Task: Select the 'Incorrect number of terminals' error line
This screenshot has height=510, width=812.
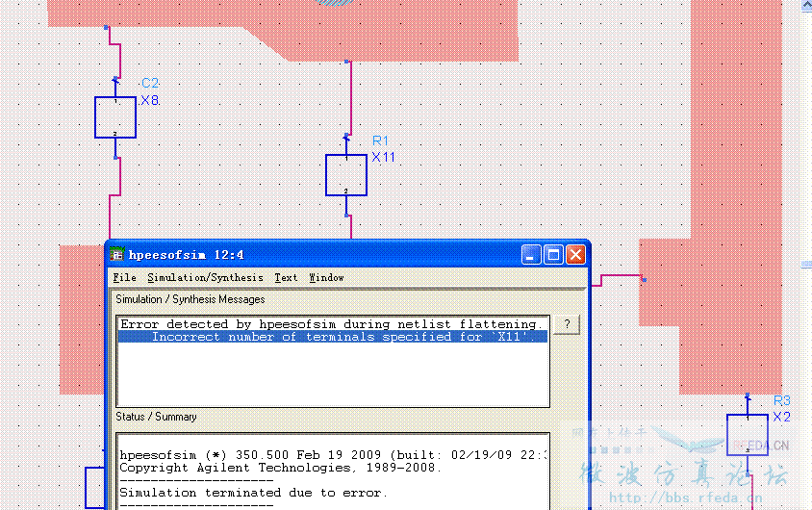Action: click(333, 337)
